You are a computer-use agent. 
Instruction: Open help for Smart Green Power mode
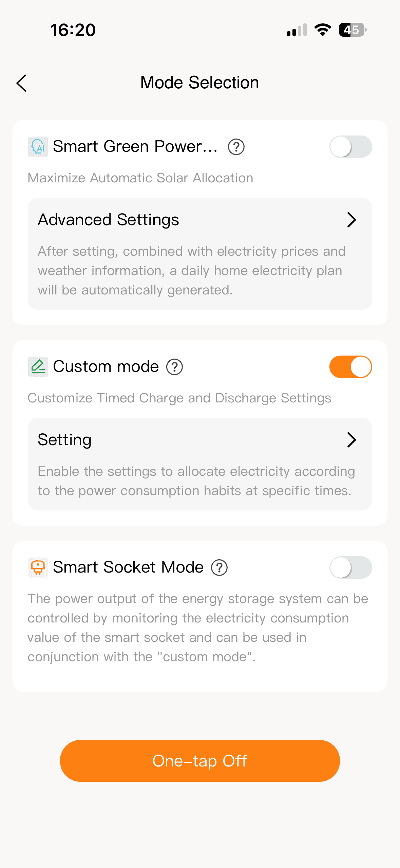coord(236,147)
